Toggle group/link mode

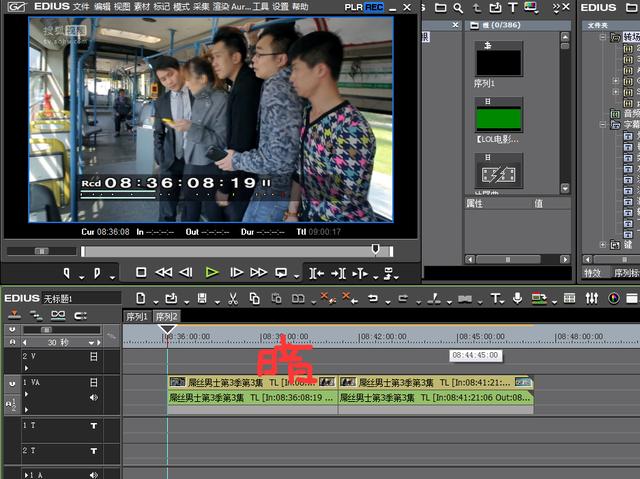coord(58,315)
